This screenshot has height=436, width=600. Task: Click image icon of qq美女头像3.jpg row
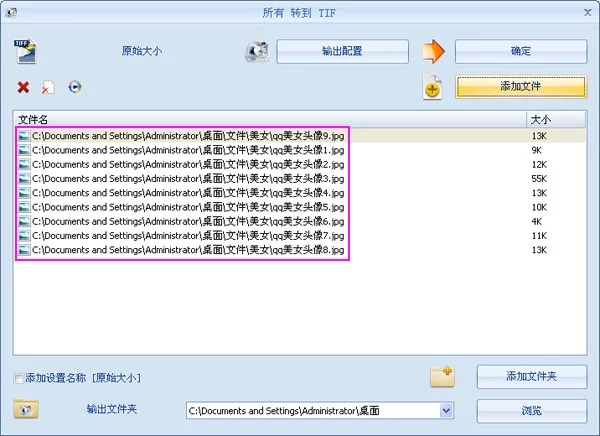(x=24, y=179)
